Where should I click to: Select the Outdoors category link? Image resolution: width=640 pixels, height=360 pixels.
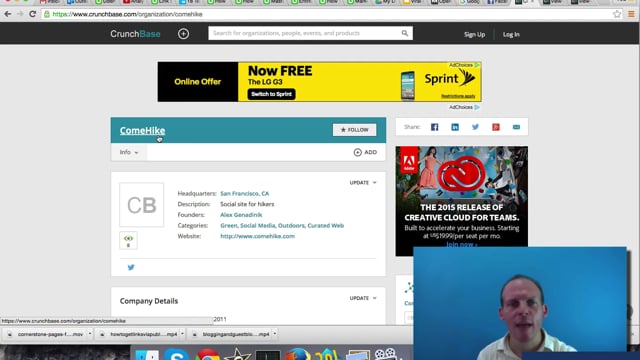pos(291,225)
